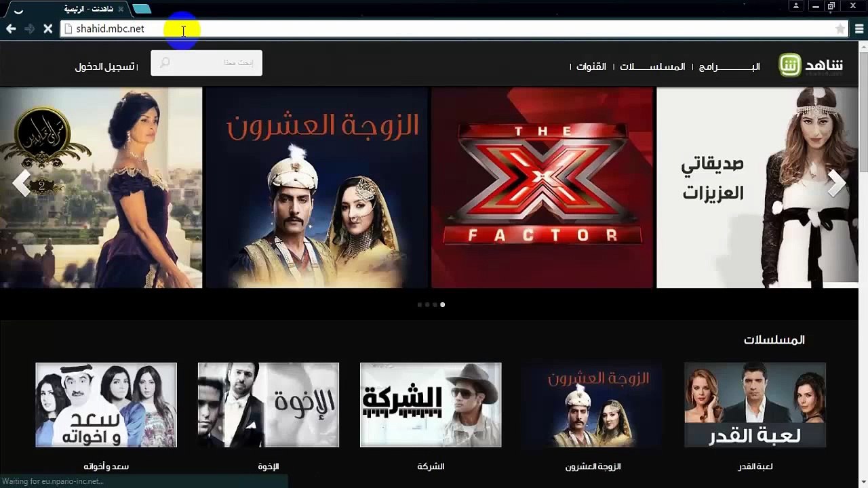Open الشركة series thumbnail
This screenshot has width=868, height=488.
pos(431,405)
